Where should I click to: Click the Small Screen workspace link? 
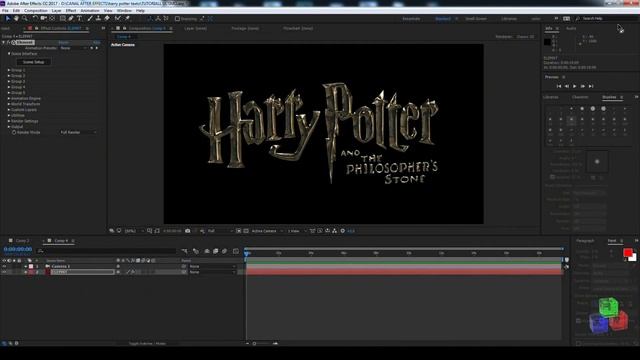pyautogui.click(x=476, y=19)
